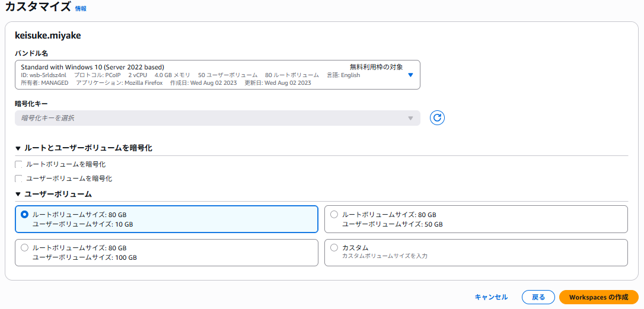Screen dimensions: 644x309
Task: Open the 暗号化キーを選択 dropdown field
Action: (x=217, y=118)
